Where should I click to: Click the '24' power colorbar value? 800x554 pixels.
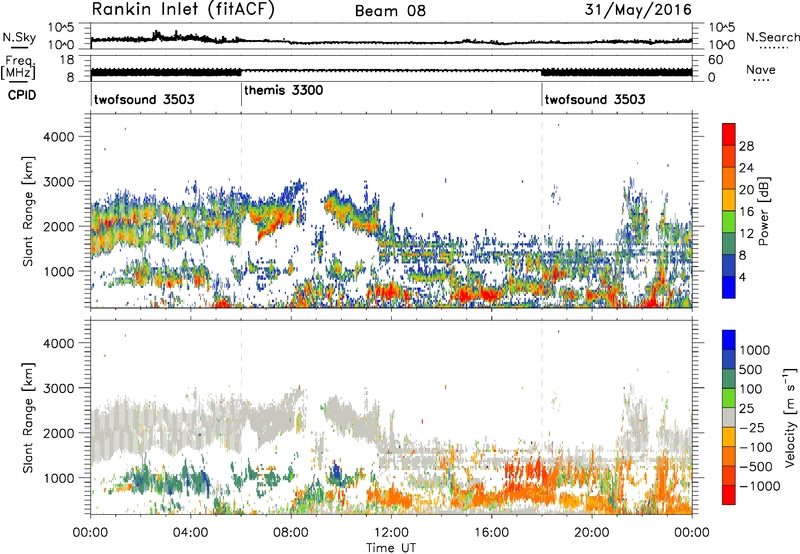(x=746, y=168)
